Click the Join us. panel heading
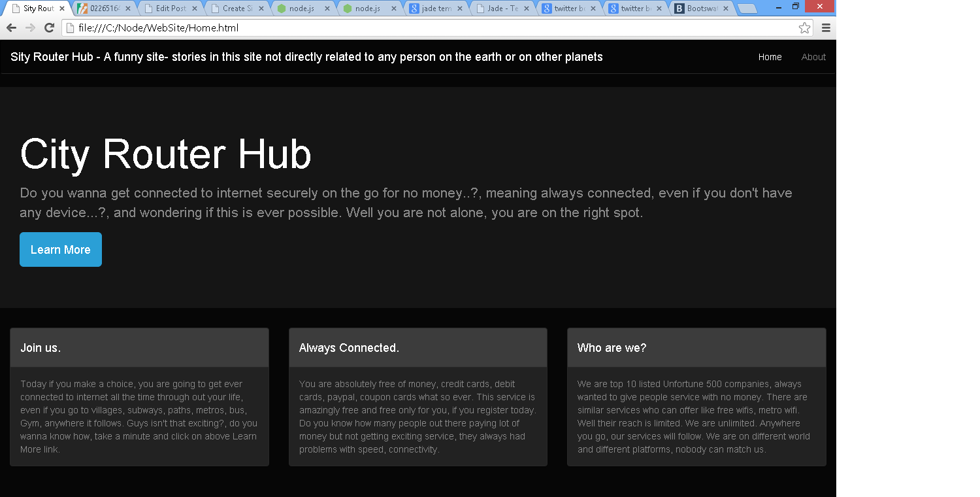 point(41,348)
